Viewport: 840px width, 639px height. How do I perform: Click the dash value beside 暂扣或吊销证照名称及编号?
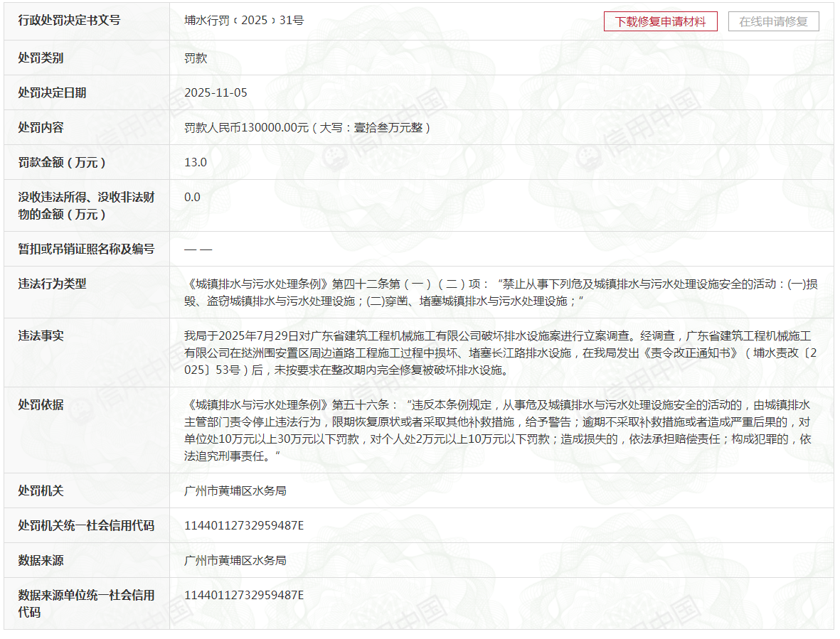pyautogui.click(x=198, y=249)
